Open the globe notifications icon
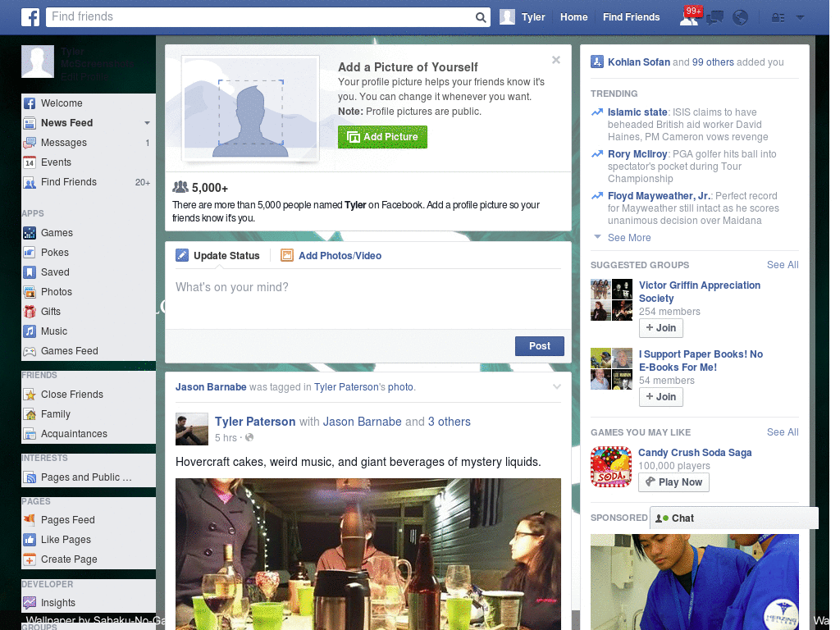This screenshot has height=630, width=840. pyautogui.click(x=739, y=16)
